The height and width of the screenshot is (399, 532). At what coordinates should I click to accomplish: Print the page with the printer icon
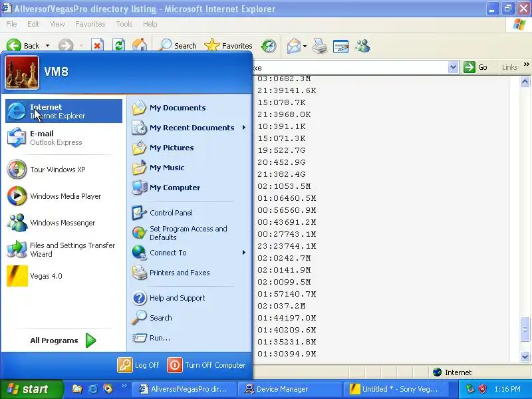click(320, 46)
